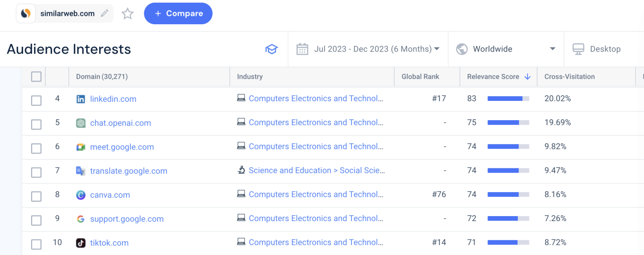Click the Relevance Score sort arrow
The image size is (644, 255).
pos(527,77)
